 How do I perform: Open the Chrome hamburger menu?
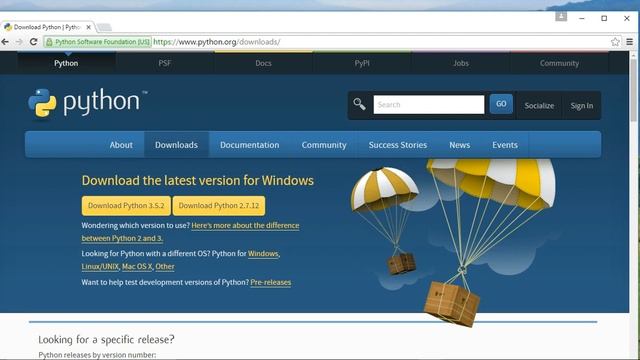pyautogui.click(x=630, y=42)
